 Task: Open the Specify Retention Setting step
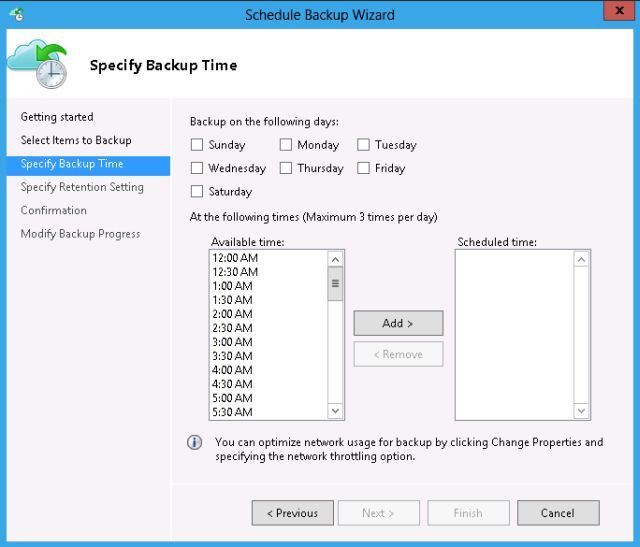coord(82,187)
